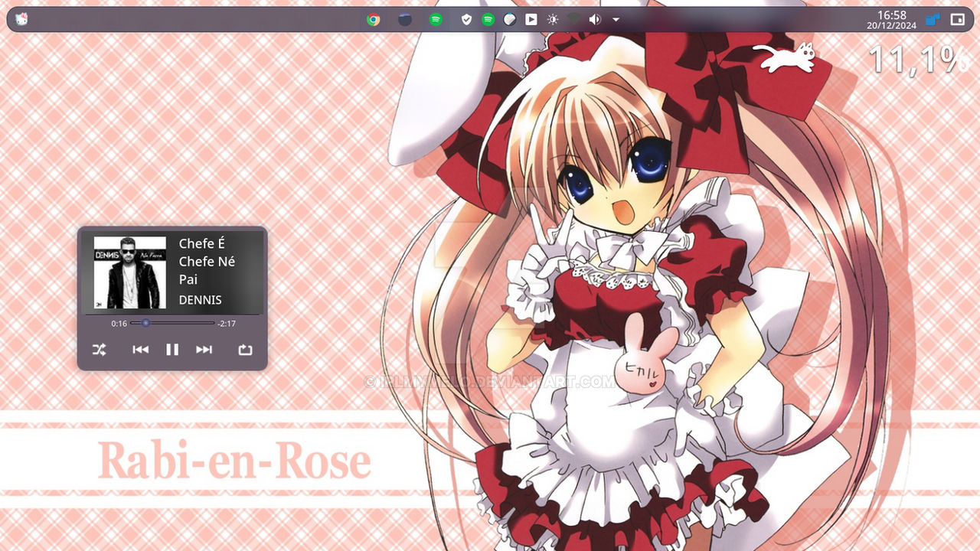The image size is (980, 551).
Task: Click the elapsed time 0:16
Action: click(119, 324)
